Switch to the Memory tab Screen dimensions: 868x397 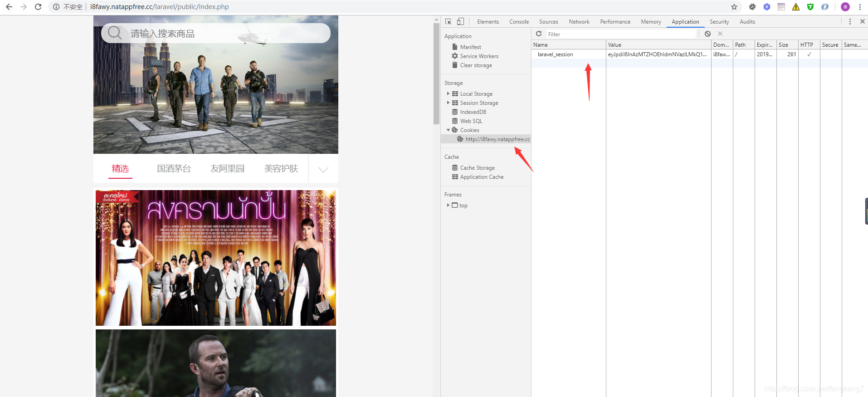(x=651, y=22)
